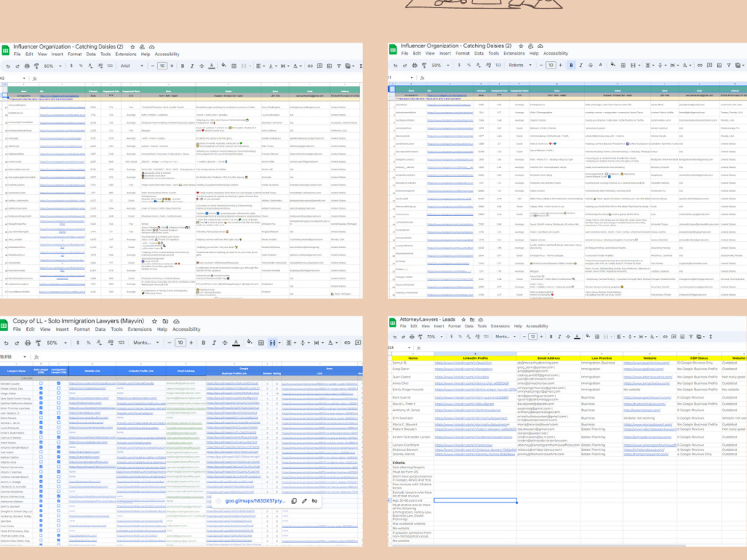Open Borders in top-left Influencer Organization sheet
Screen dimensions: 747x560
(x=234, y=66)
